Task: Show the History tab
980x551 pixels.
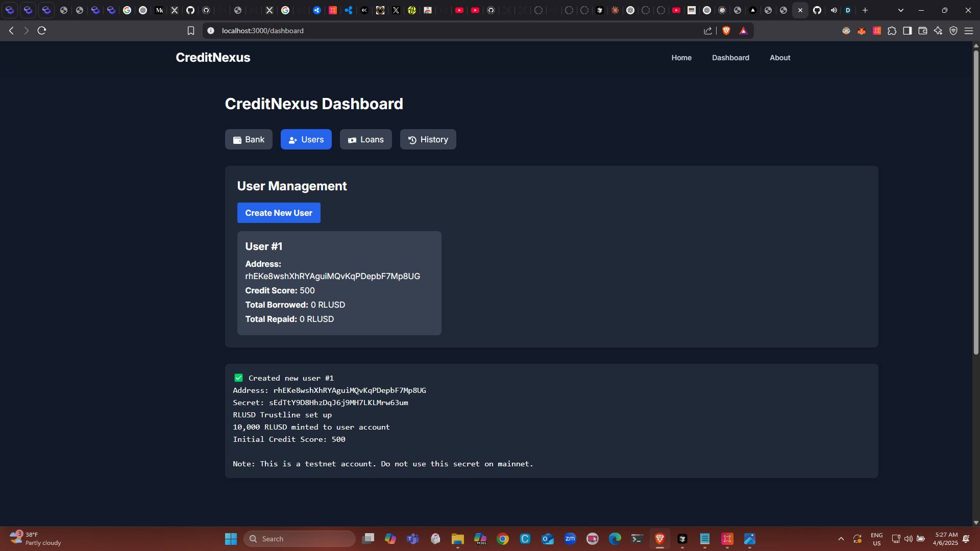Action: (428, 139)
